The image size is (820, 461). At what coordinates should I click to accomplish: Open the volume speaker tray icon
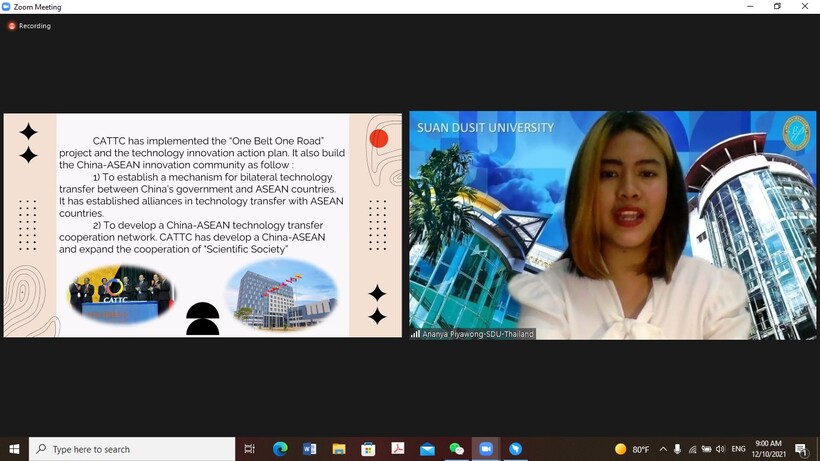(x=720, y=449)
